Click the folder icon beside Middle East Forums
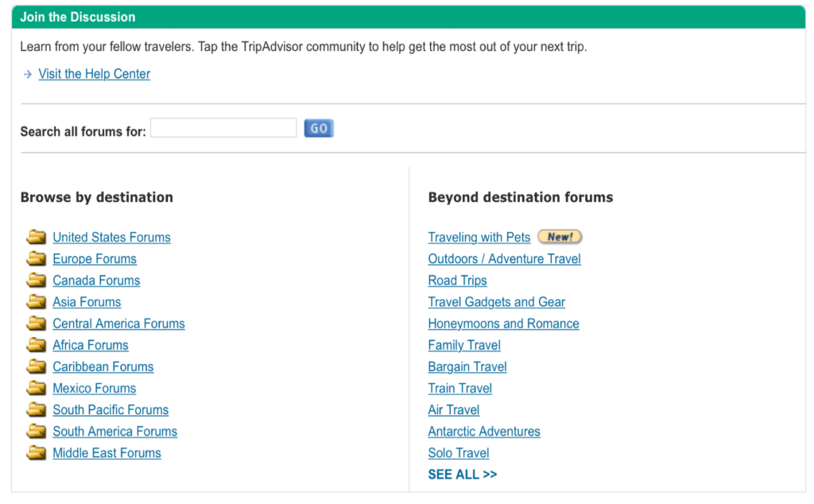The width and height of the screenshot is (814, 504). pos(37,452)
